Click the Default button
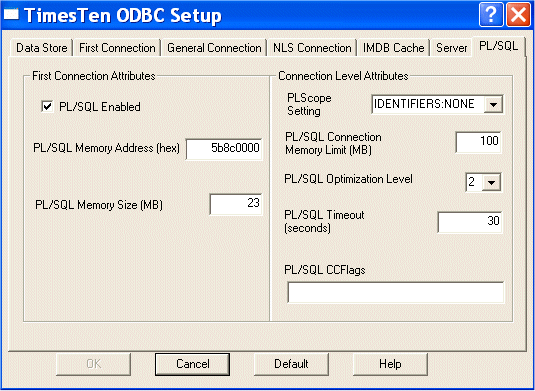The height and width of the screenshot is (391, 535). 291,364
